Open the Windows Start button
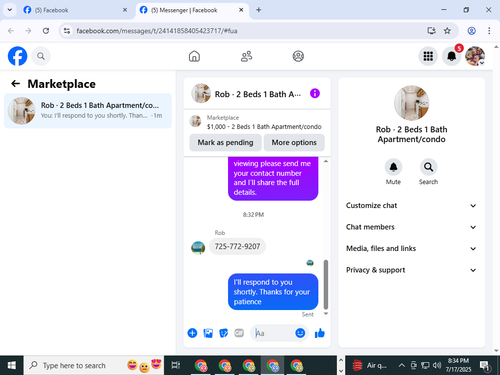 12,366
